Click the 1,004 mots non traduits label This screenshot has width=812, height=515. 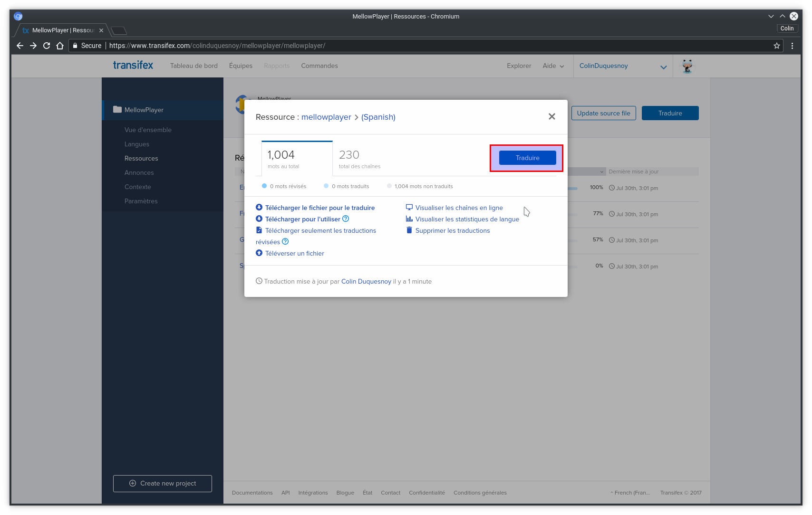point(424,186)
